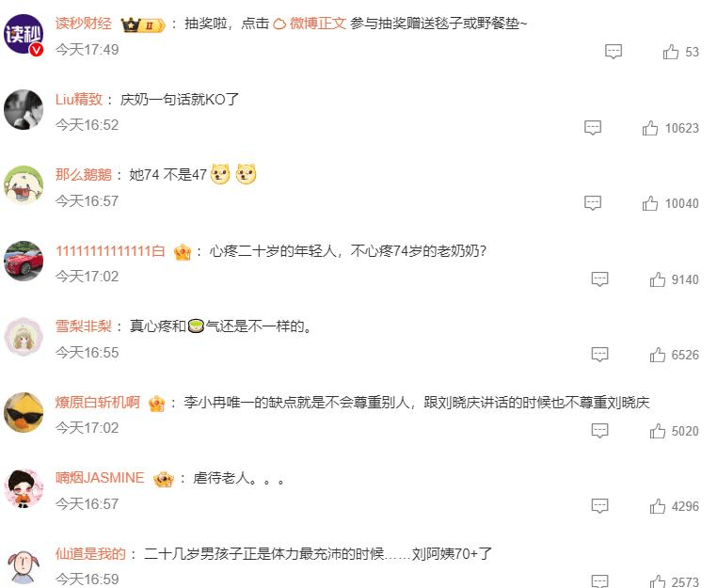The height and width of the screenshot is (588, 717).
Task: Click the duck with sunglasses avatar
Action: coord(24,412)
